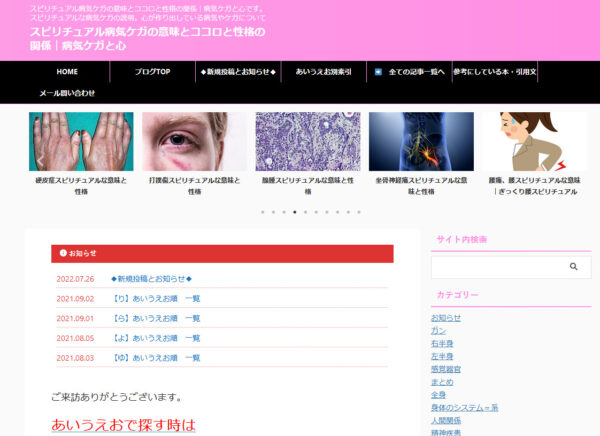This screenshot has height=436, width=600.
Task: Open あいうえお別索引 menu item
Action: 323,72
